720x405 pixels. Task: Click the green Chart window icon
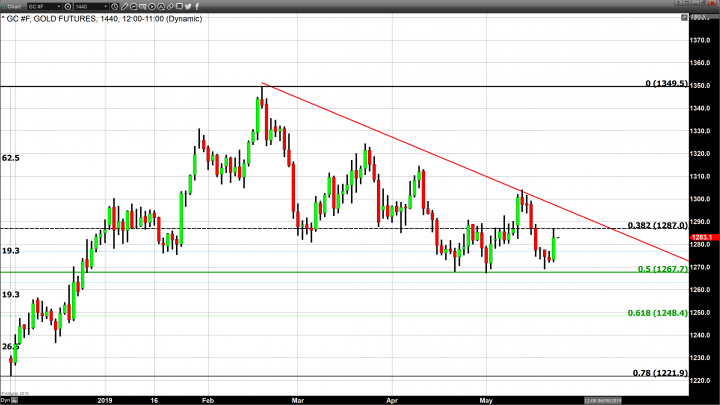point(5,6)
